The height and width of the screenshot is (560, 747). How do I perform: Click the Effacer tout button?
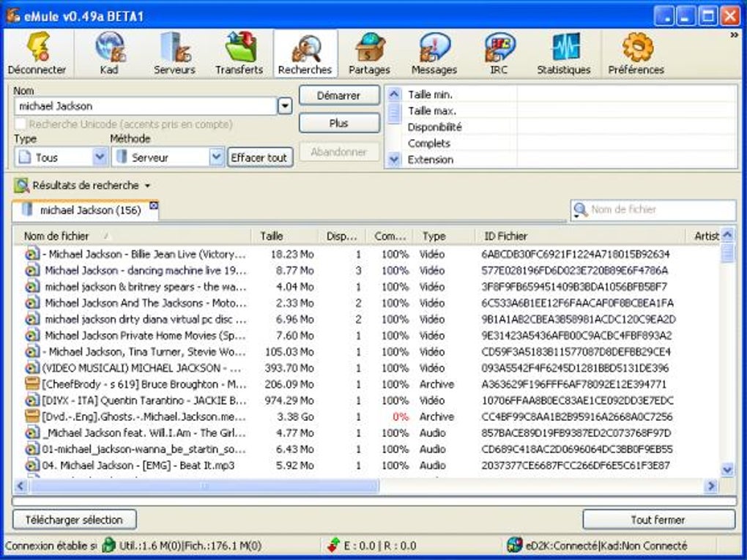point(260,157)
